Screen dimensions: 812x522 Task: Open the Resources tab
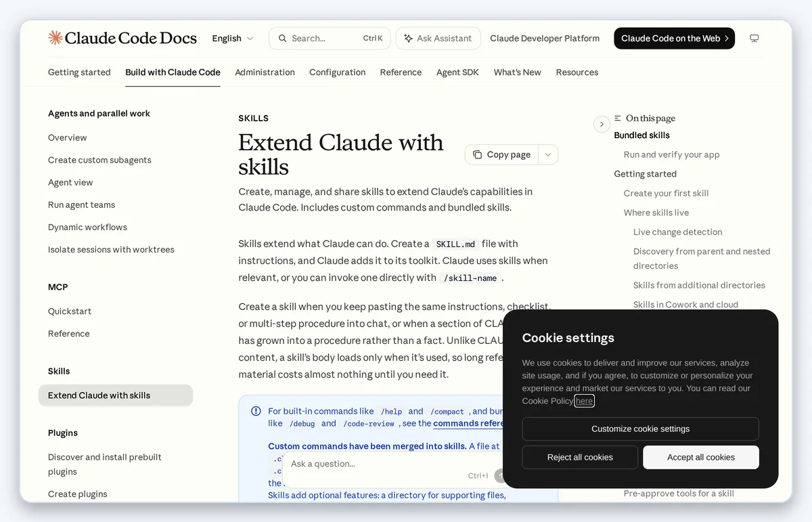(x=577, y=72)
